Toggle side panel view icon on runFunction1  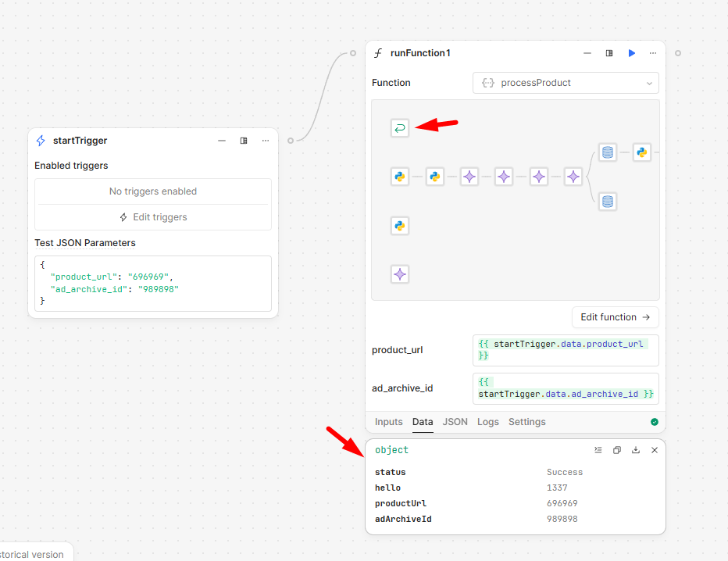609,53
